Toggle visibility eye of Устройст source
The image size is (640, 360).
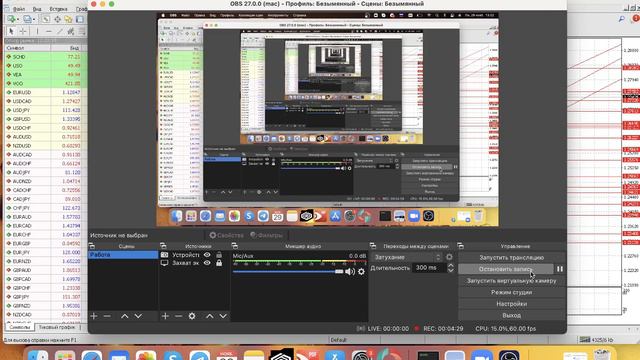[207, 255]
